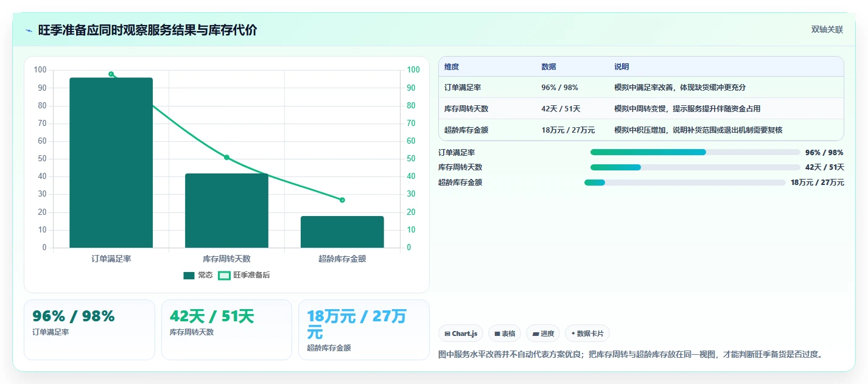
Task: Click the 库存周转天数 progress bar
Action: (x=695, y=167)
